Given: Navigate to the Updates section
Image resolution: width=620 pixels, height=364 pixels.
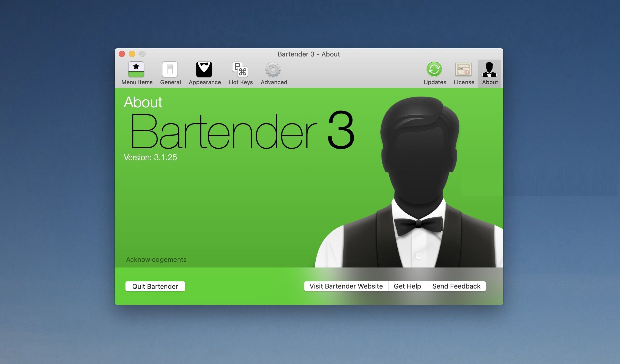Looking at the screenshot, I should 435,73.
